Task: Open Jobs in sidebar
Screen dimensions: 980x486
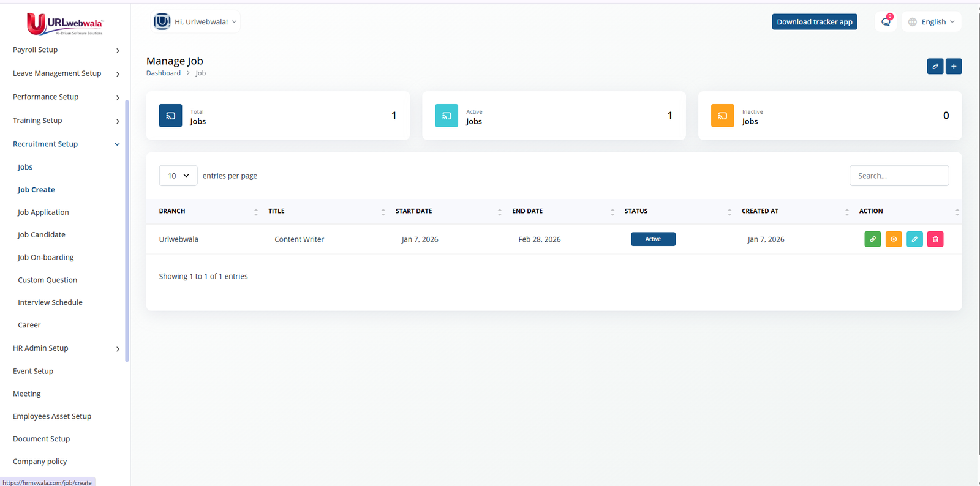Action: pos(25,167)
